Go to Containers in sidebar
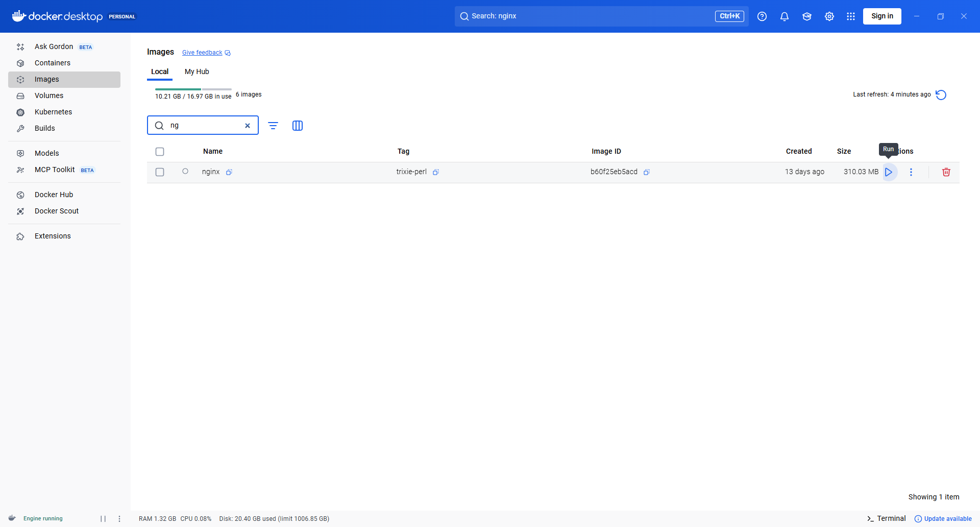Viewport: 980px width, 527px height. click(64, 63)
